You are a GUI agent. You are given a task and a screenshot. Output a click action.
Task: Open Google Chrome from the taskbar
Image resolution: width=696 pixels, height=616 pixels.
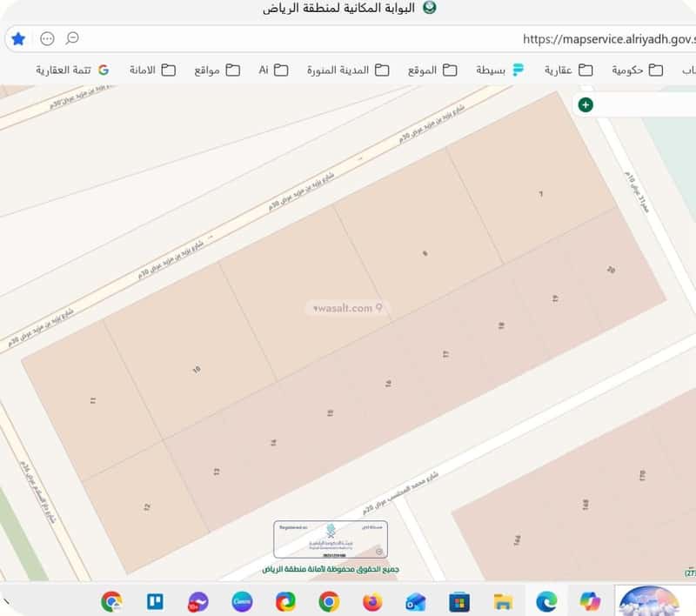[x=329, y=602]
